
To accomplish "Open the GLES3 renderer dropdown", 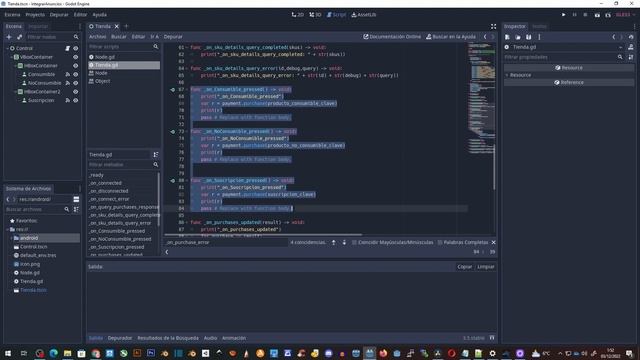I will point(625,15).
